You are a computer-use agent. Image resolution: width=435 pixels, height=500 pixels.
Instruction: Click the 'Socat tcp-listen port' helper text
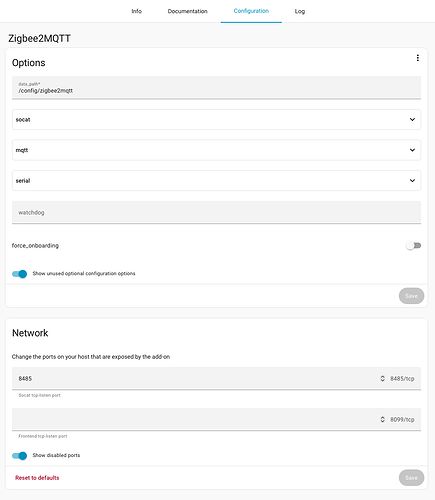39,395
